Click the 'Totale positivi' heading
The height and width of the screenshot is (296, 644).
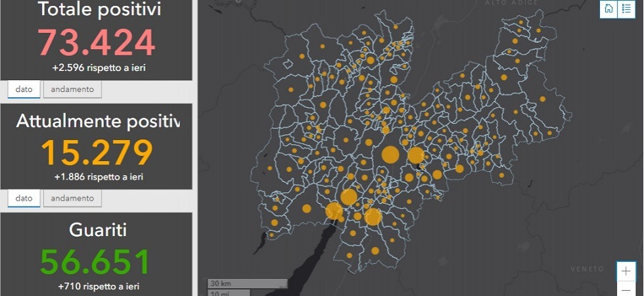pyautogui.click(x=99, y=10)
